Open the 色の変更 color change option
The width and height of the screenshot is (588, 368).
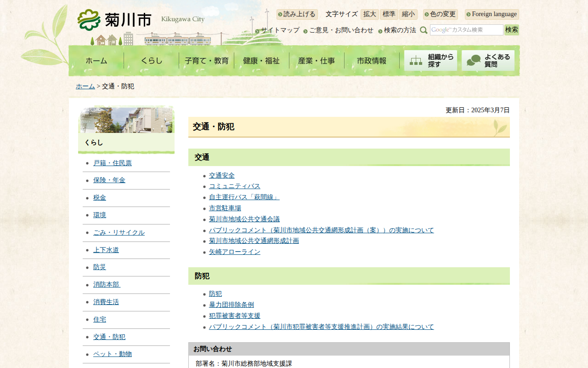pyautogui.click(x=441, y=14)
